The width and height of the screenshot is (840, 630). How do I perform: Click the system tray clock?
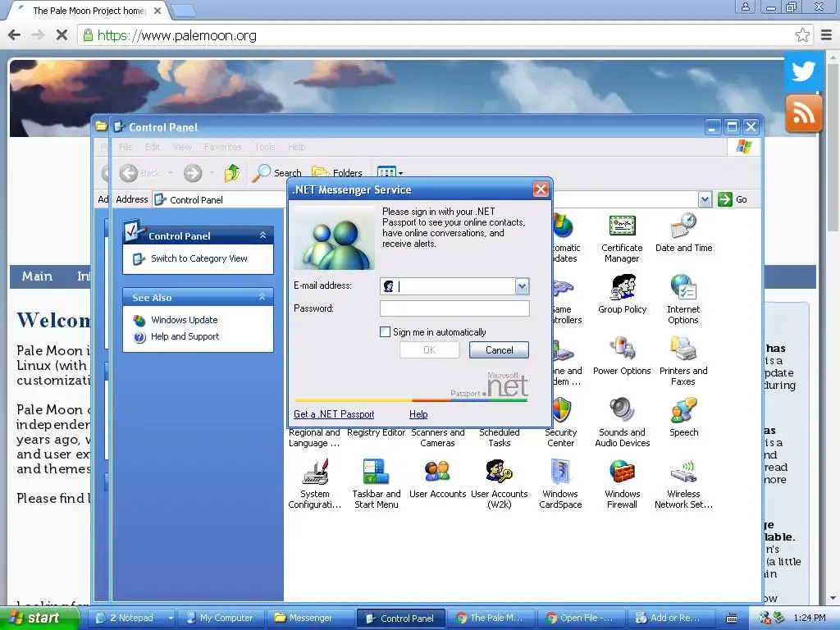pos(810,619)
